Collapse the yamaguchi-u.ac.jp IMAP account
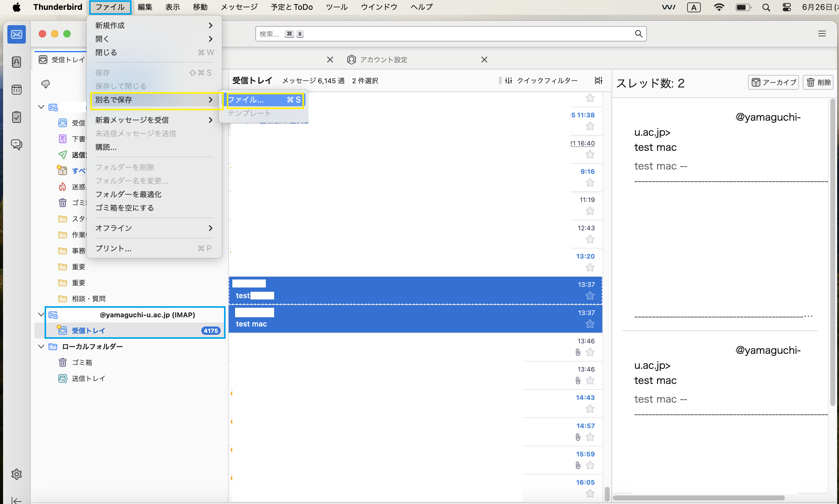 (x=41, y=315)
